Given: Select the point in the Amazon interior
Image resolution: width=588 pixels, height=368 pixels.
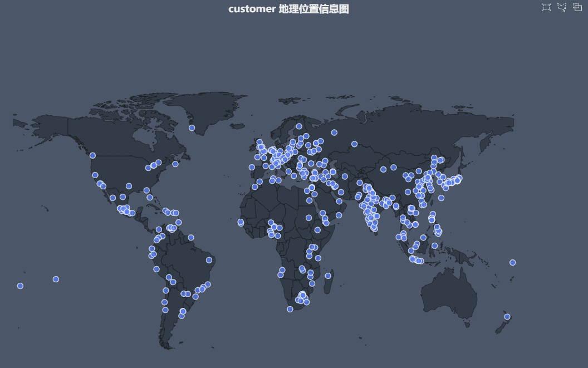Looking at the screenshot, I should point(191,238).
